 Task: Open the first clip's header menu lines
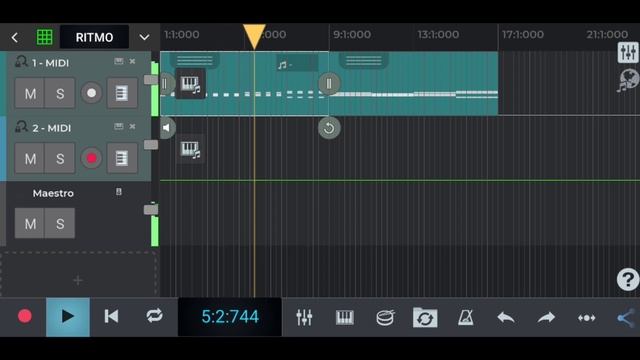pos(195,61)
